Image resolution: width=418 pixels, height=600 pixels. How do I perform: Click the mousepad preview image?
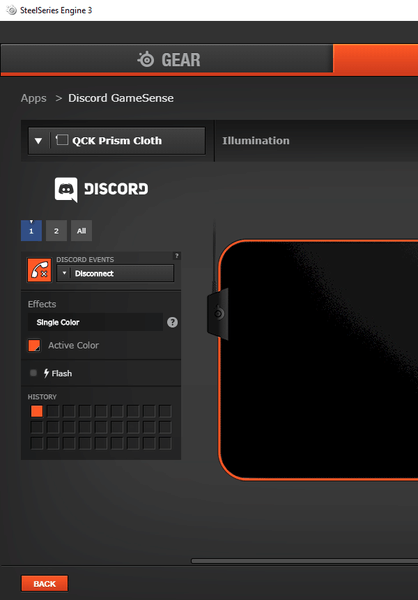[x=318, y=360]
